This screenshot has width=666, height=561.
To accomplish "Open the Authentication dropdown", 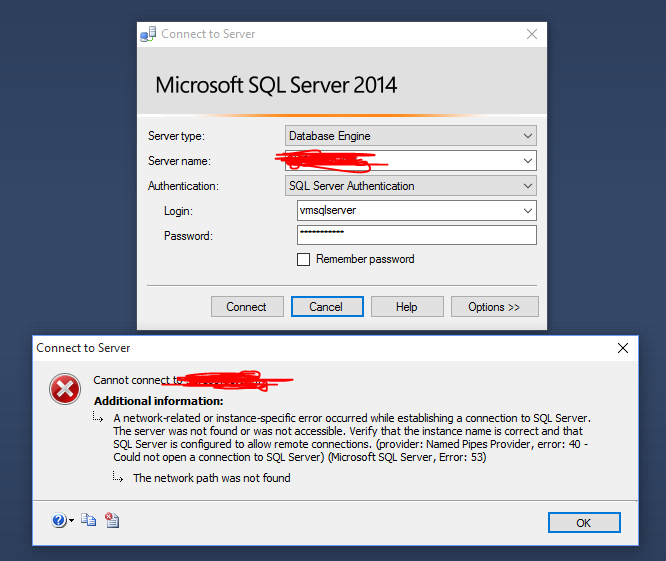I will pos(411,186).
